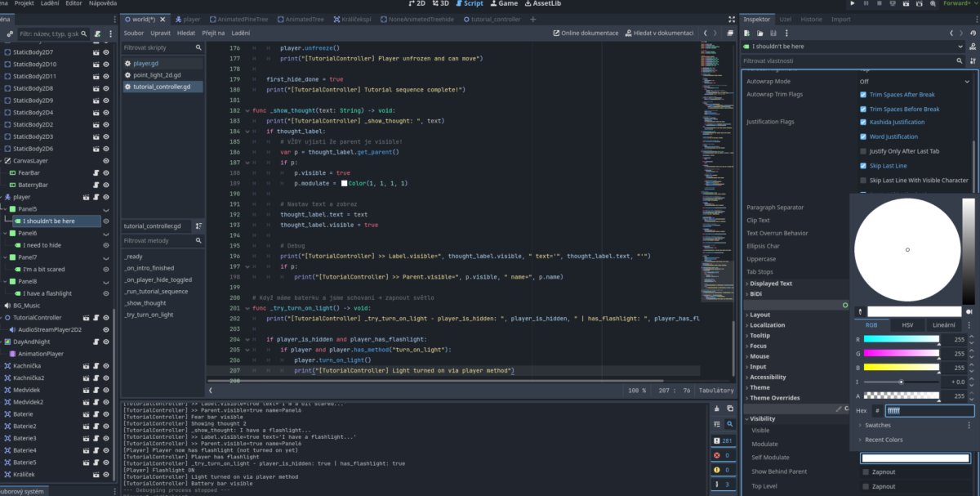Image resolution: width=980 pixels, height=496 pixels.
Task: Open Online dokumentace link
Action: pyautogui.click(x=586, y=33)
